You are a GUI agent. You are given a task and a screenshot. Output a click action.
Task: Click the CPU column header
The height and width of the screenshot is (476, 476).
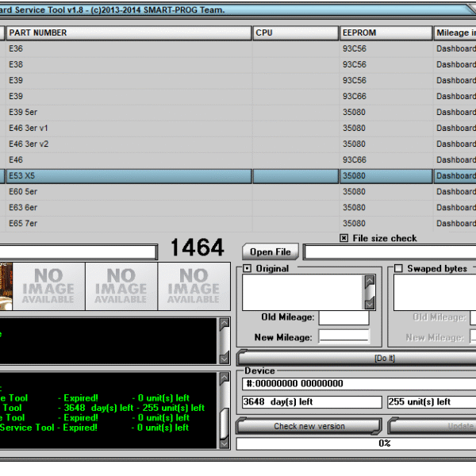295,33
